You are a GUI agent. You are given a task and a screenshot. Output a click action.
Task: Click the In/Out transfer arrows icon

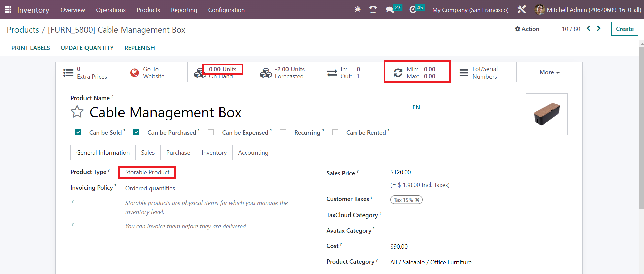click(332, 73)
